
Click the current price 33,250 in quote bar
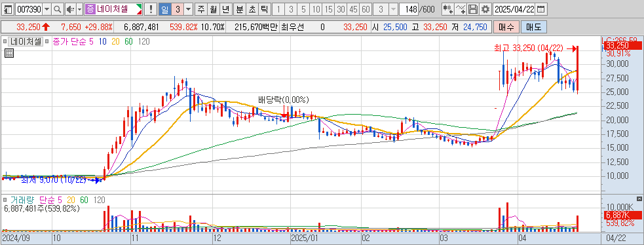click(x=28, y=27)
